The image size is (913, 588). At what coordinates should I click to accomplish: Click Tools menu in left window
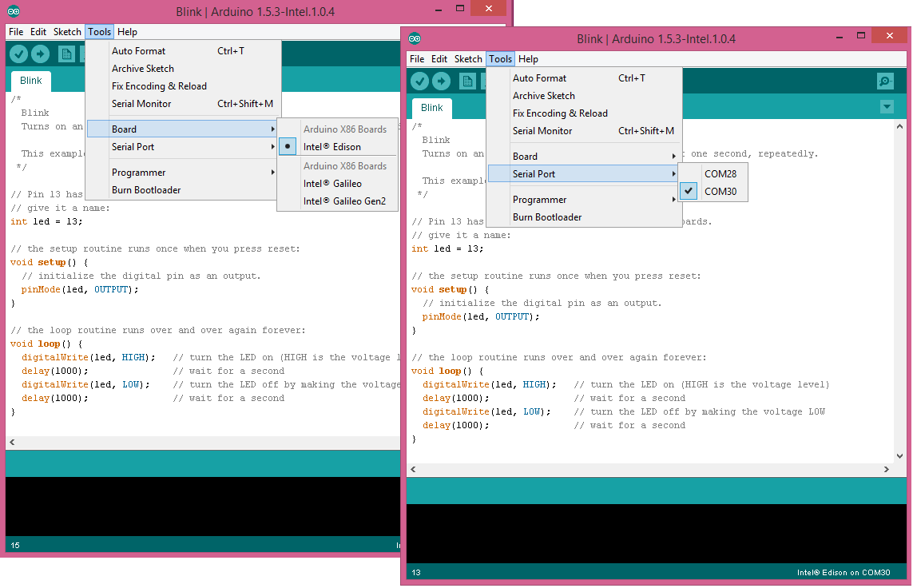tap(100, 31)
